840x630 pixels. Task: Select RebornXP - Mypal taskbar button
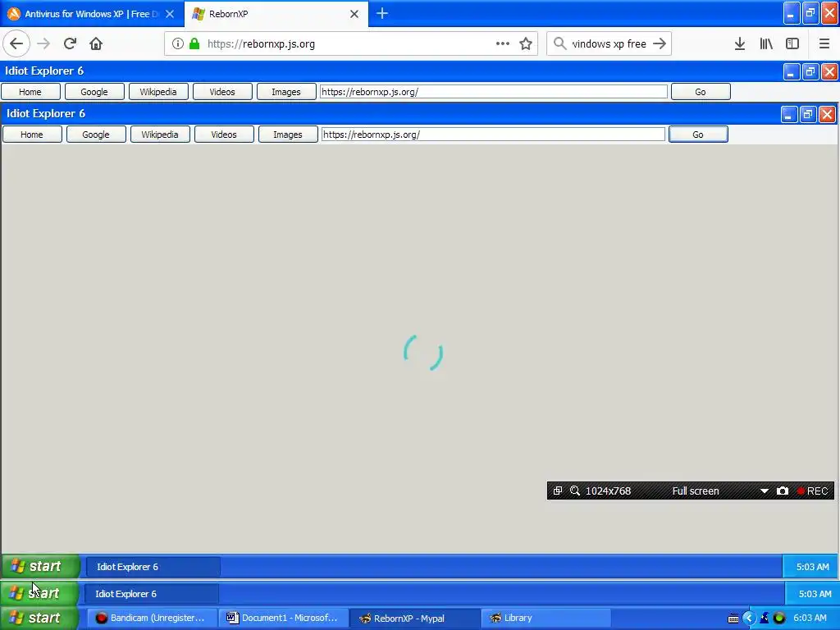[414, 619]
